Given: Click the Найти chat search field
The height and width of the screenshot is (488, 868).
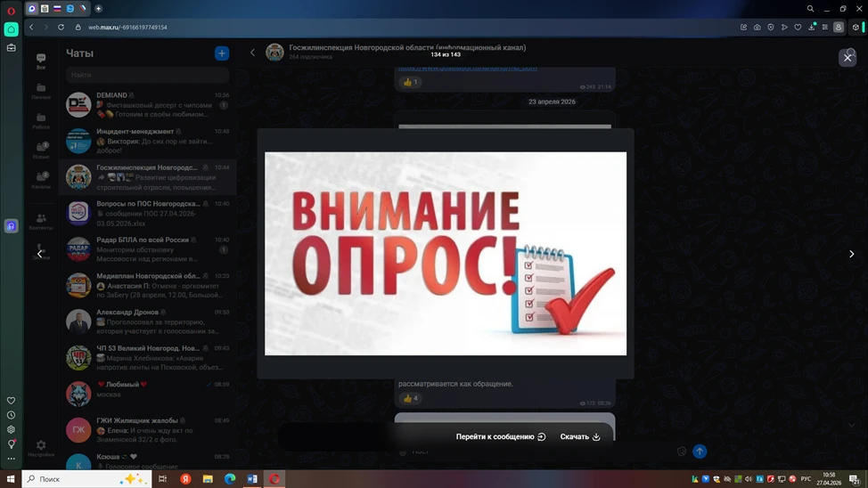Looking at the screenshot, I should point(147,75).
